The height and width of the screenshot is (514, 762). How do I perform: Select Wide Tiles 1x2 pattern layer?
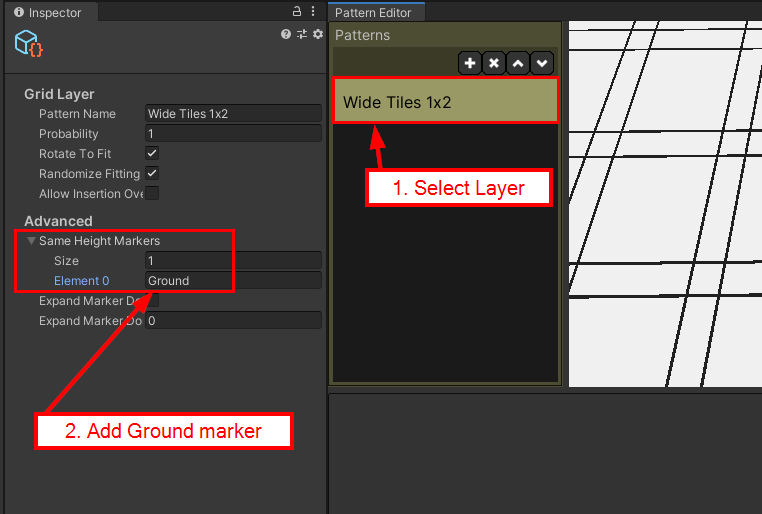tap(446, 101)
